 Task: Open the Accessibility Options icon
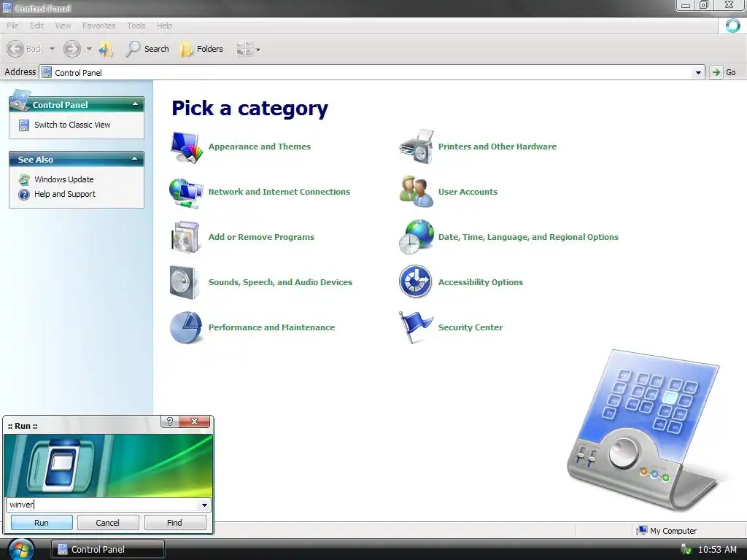pyautogui.click(x=415, y=281)
